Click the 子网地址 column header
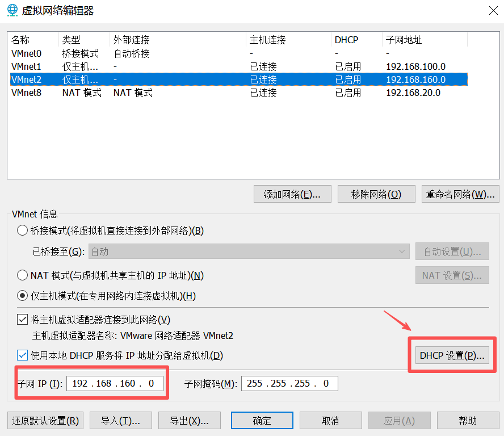The width and height of the screenshot is (504, 436). (425, 40)
